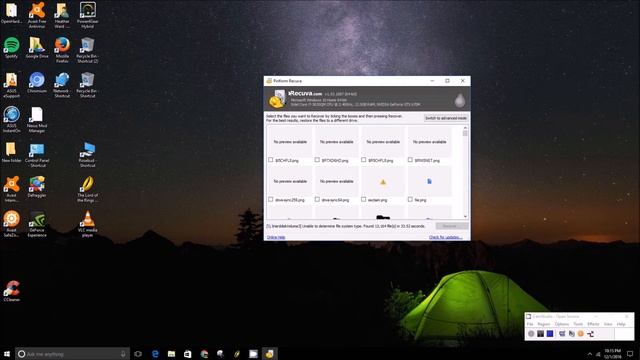Click the blue stop button in CamStudio
The image size is (640, 360).
tap(550, 333)
